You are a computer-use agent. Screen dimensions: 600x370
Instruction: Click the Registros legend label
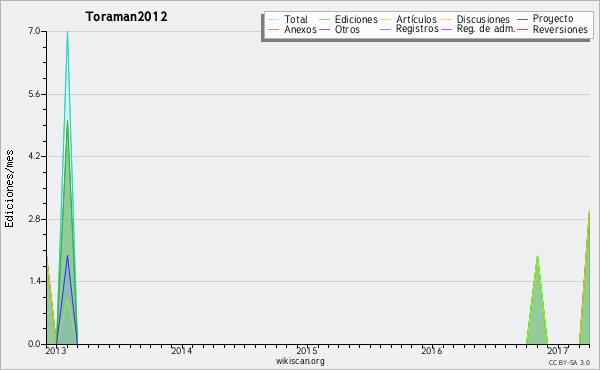tap(417, 29)
